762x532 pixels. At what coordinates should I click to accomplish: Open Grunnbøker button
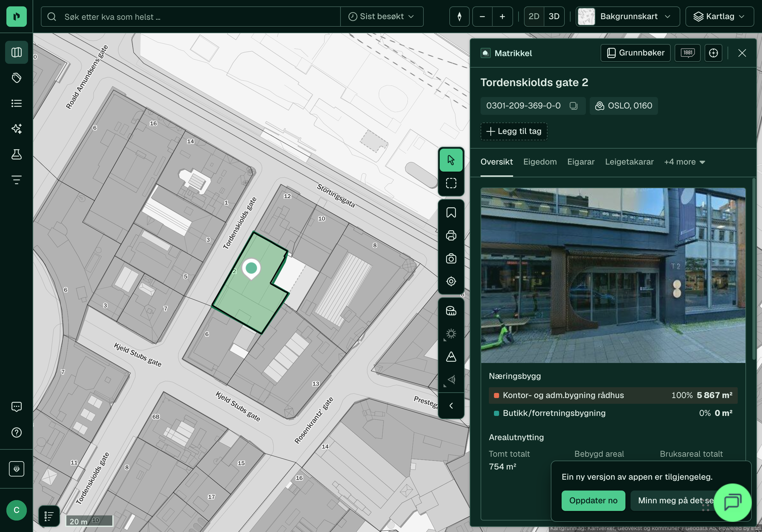coord(635,53)
